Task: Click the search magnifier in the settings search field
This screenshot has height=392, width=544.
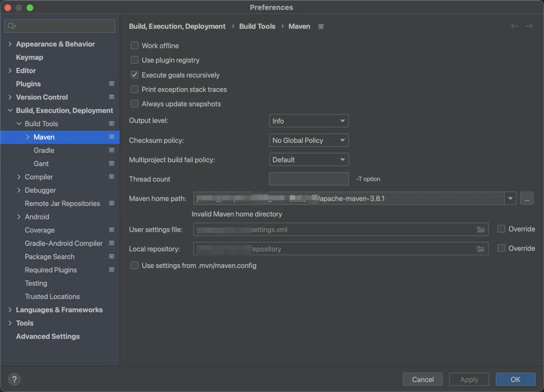Action: click(x=11, y=26)
